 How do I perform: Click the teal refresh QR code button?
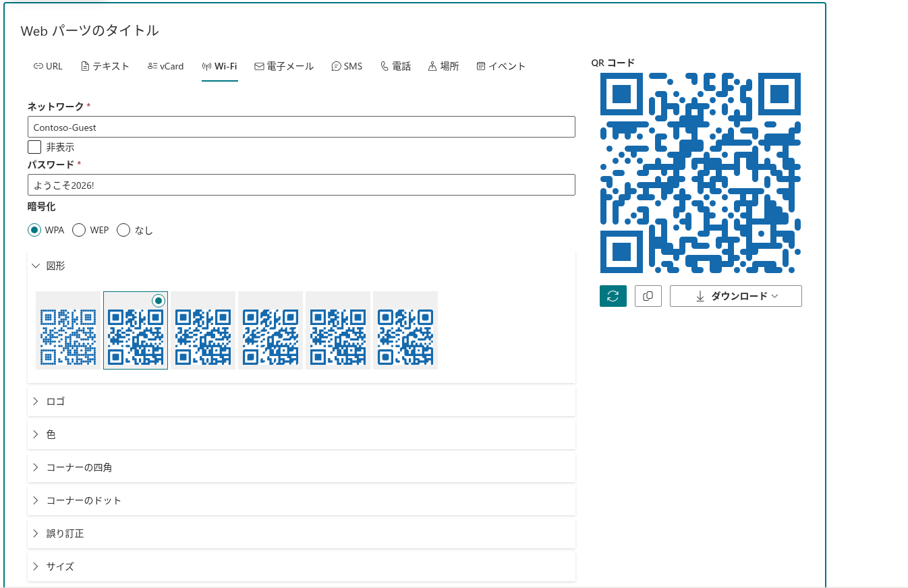(x=613, y=296)
